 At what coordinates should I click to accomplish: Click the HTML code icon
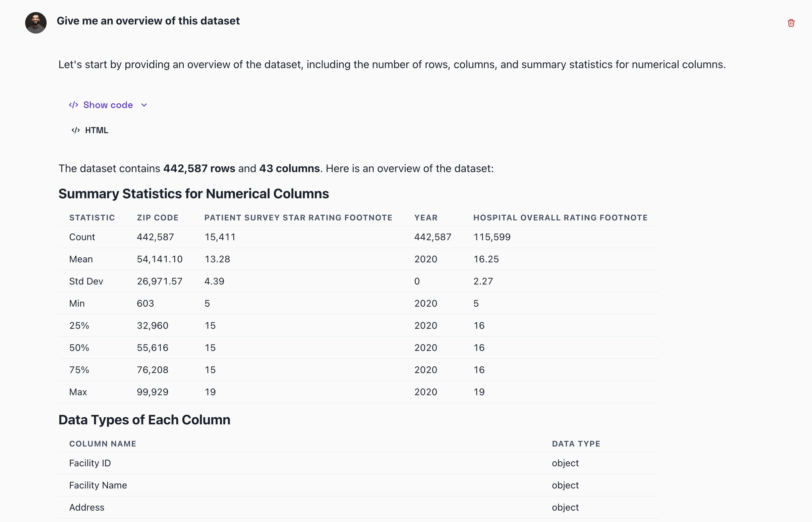pyautogui.click(x=75, y=130)
